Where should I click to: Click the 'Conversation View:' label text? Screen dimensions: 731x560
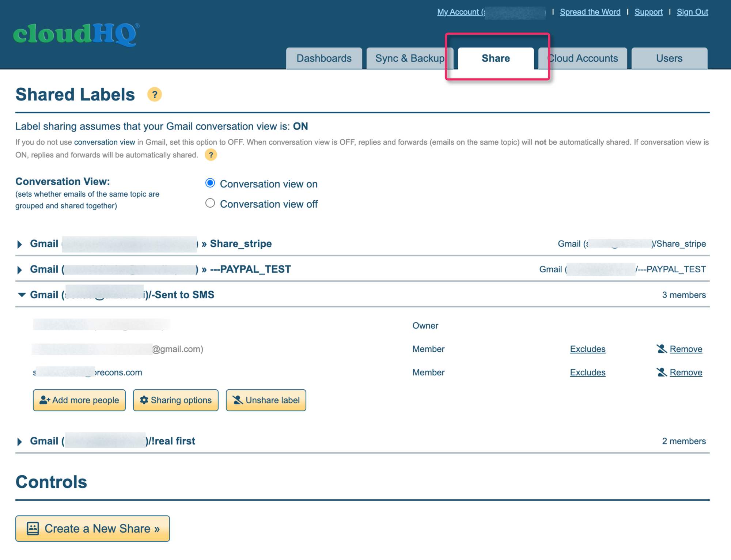(63, 182)
